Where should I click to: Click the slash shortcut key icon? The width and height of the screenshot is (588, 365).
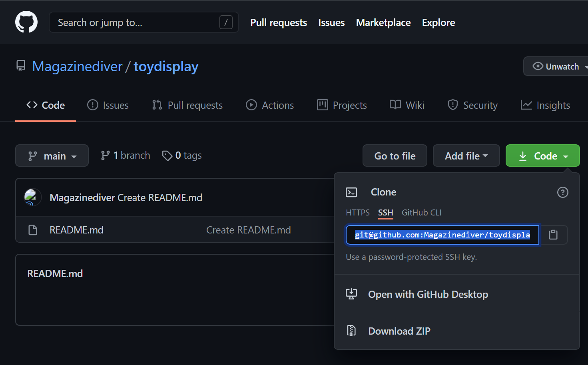pos(226,22)
